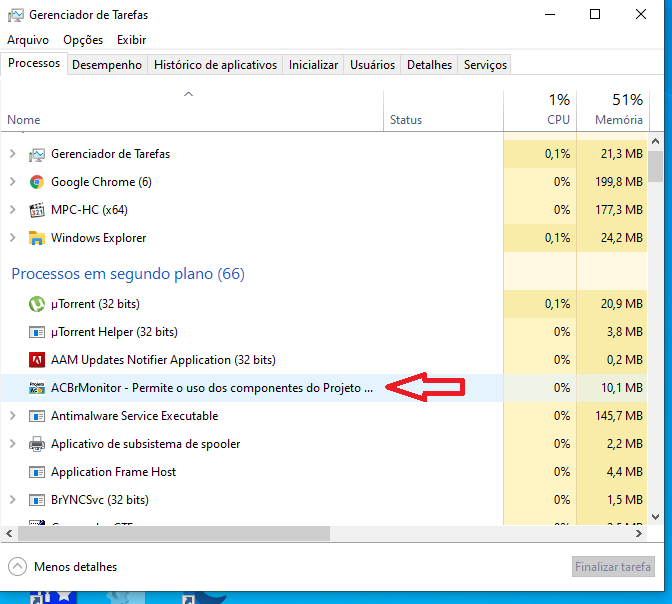Select the Processos tab
672x604 pixels.
34,63
